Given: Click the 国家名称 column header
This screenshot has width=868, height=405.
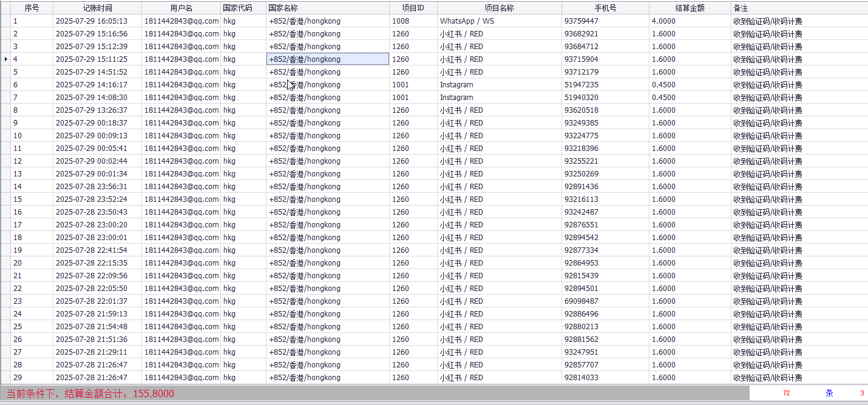Looking at the screenshot, I should pos(328,8).
